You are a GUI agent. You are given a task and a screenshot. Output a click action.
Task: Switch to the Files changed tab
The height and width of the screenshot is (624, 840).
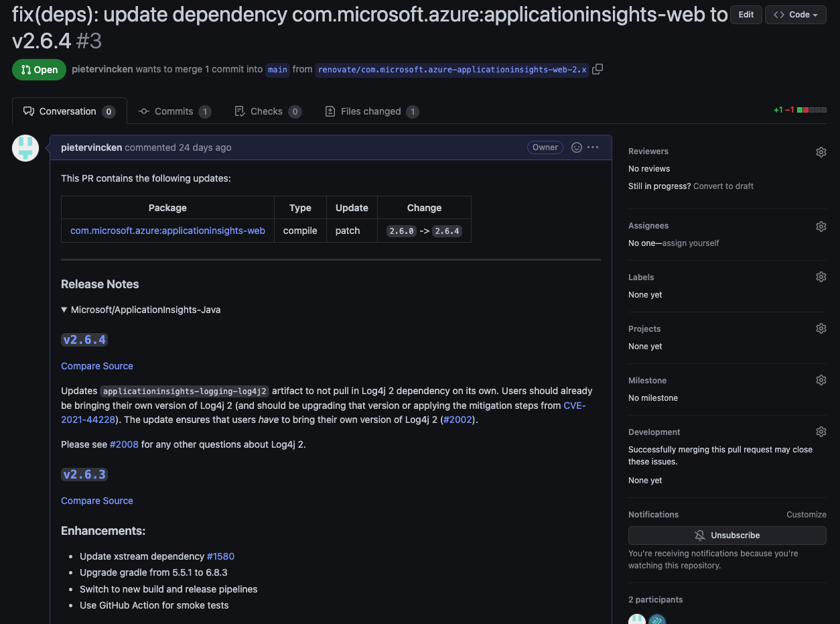coord(372,111)
